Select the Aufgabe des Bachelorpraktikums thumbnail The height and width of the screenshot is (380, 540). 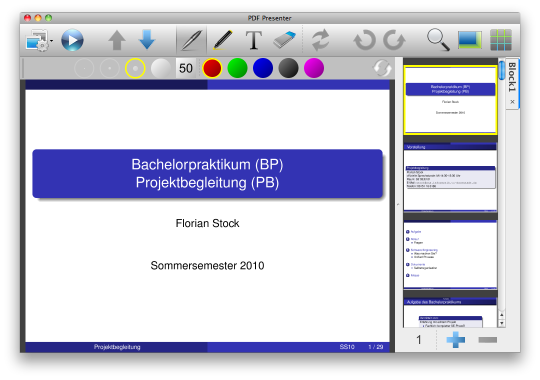(x=450, y=312)
